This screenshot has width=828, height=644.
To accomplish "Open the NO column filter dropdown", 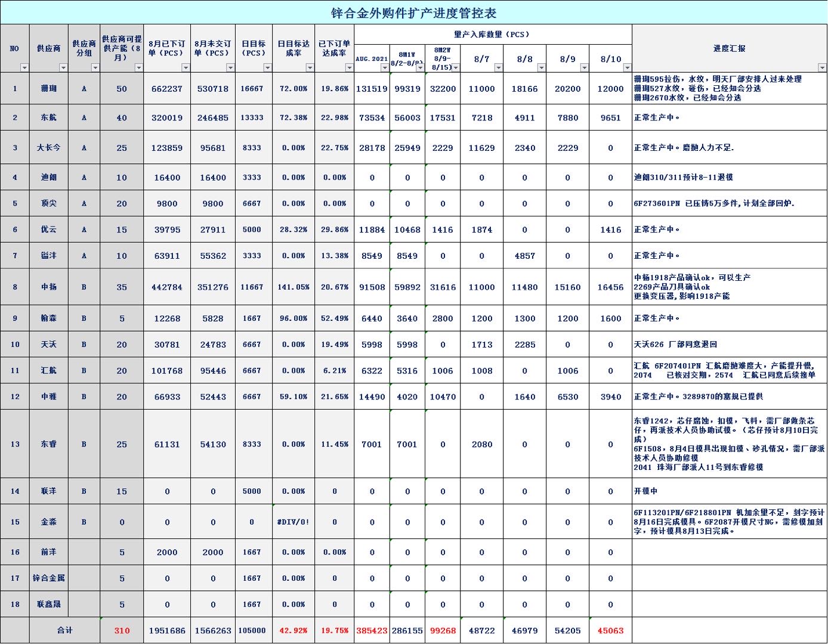I will tap(24, 68).
